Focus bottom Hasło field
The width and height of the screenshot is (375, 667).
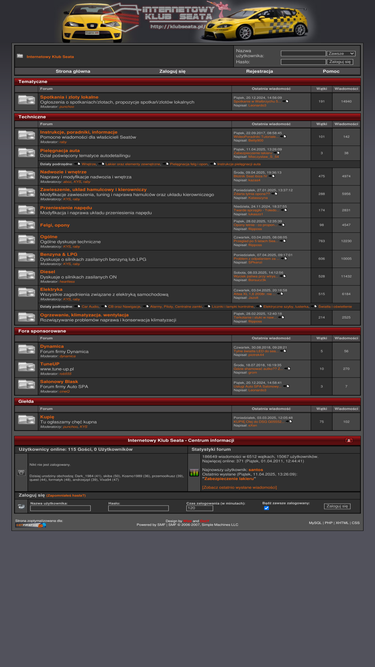tap(138, 508)
